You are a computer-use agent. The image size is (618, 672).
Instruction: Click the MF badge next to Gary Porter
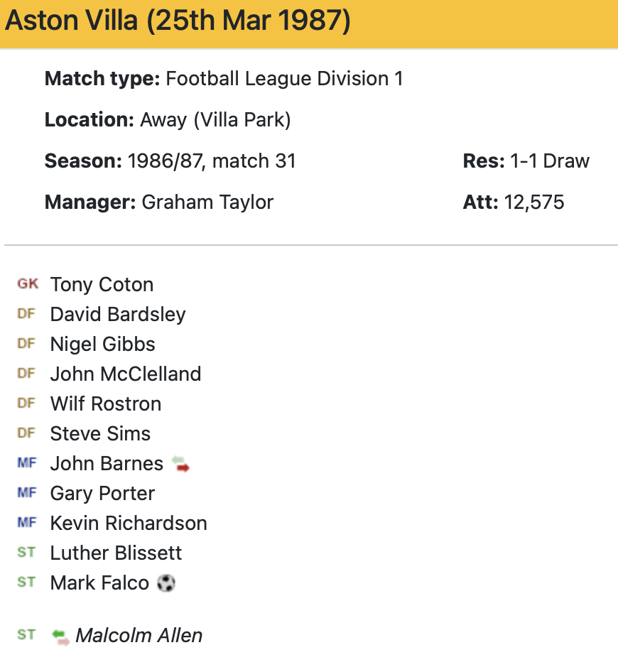[x=27, y=493]
